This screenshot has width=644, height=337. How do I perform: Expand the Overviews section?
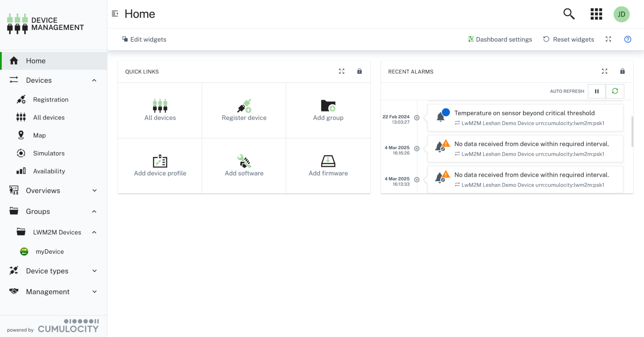[94, 190]
